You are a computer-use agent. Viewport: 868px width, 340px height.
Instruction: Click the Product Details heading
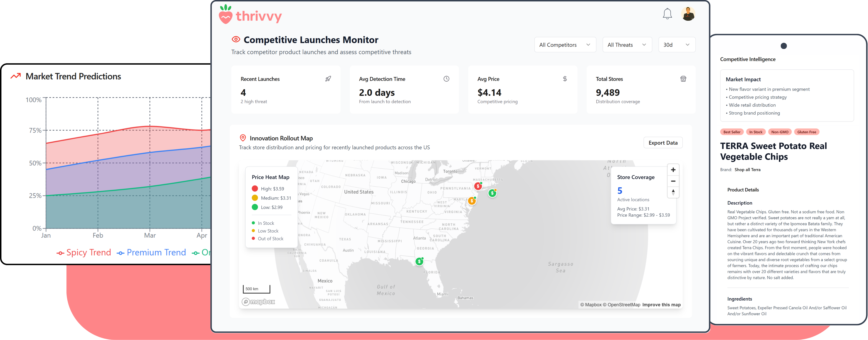coord(743,190)
